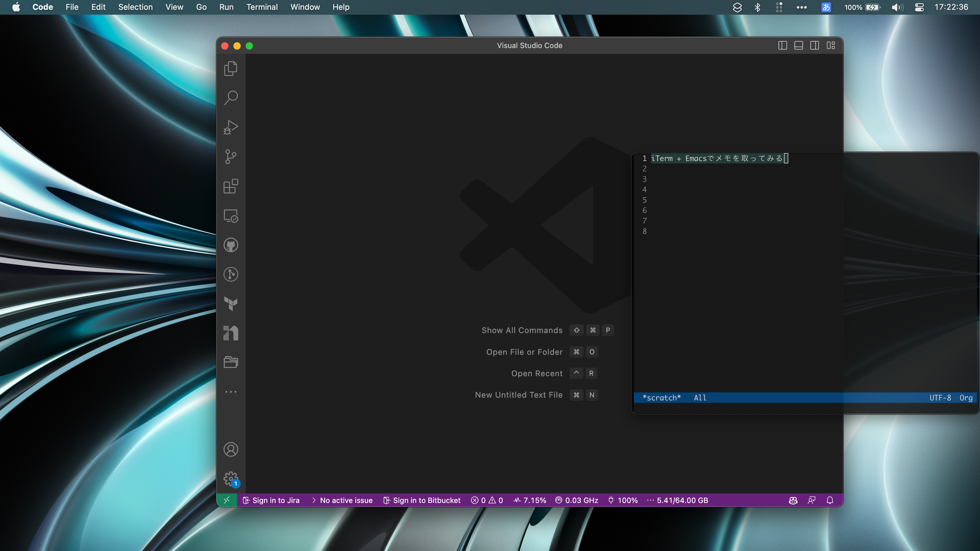Open the Search view in activity bar
980x551 pixels.
coord(231,97)
